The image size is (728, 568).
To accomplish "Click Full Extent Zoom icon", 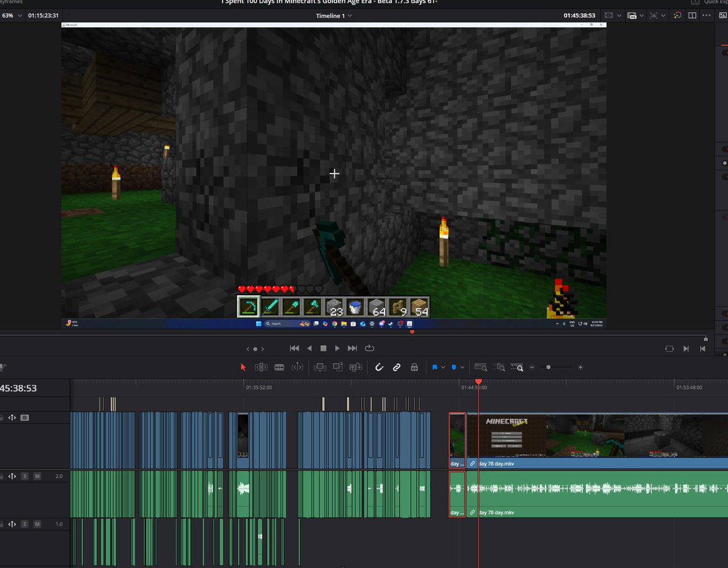I will coord(480,367).
